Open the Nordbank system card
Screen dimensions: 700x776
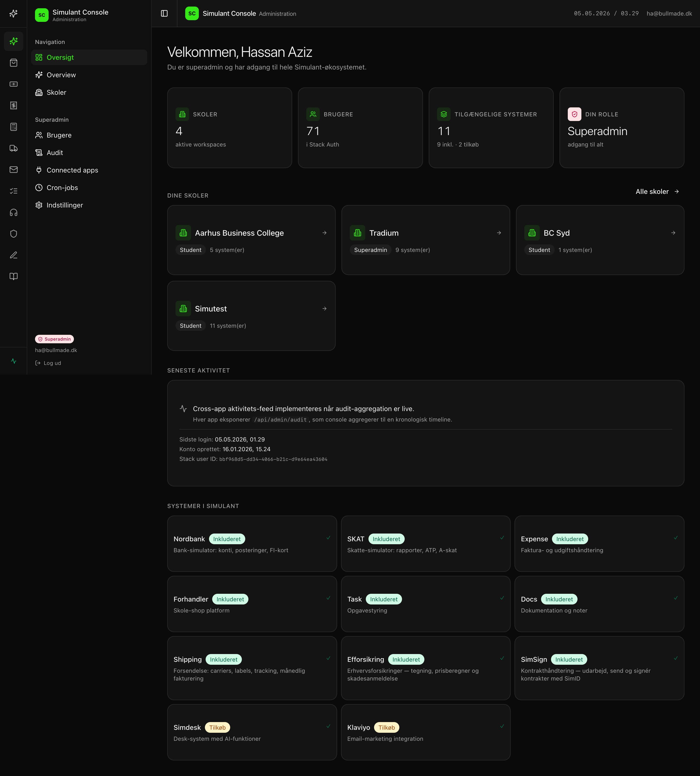(x=252, y=544)
